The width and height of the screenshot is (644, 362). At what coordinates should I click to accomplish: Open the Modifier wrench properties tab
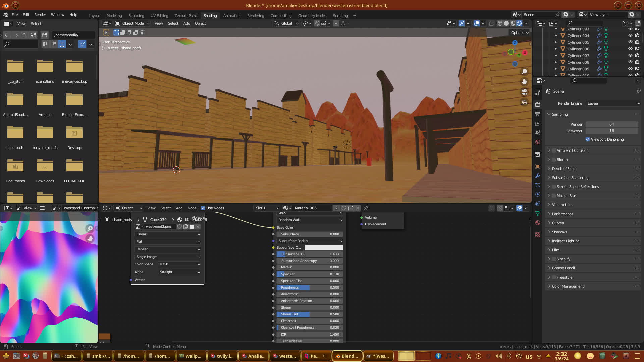(538, 176)
